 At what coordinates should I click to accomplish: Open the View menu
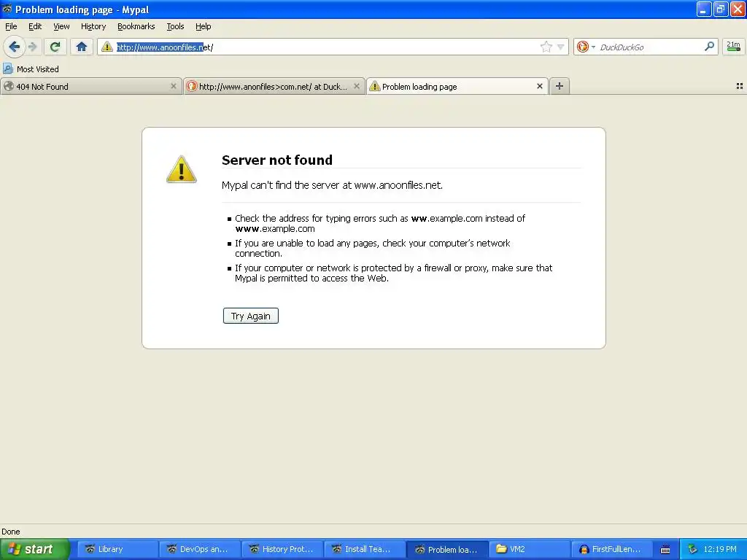pos(61,26)
